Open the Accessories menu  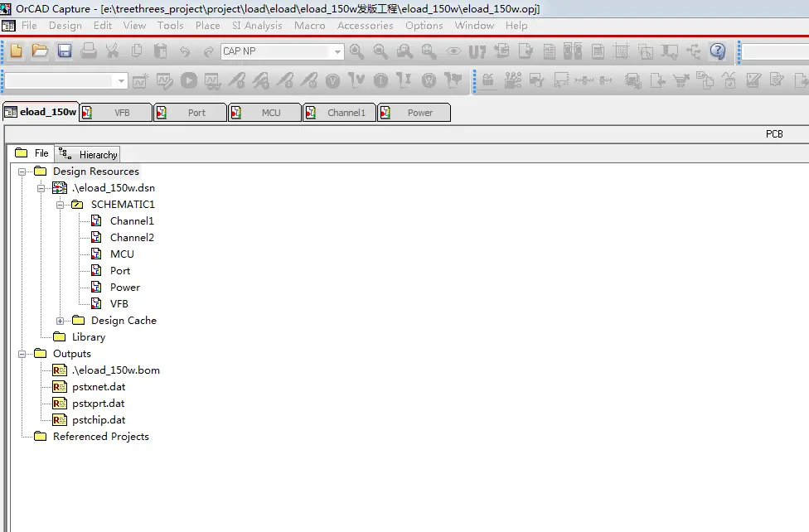[366, 26]
